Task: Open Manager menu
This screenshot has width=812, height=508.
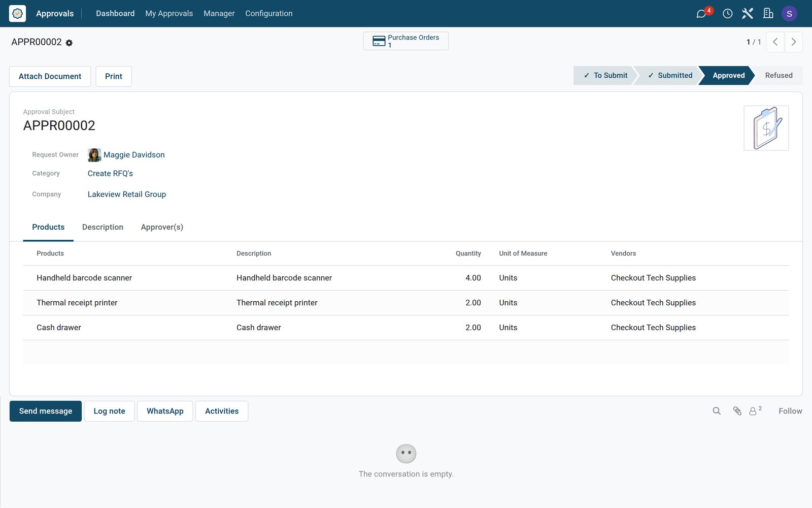Action: [x=219, y=14]
